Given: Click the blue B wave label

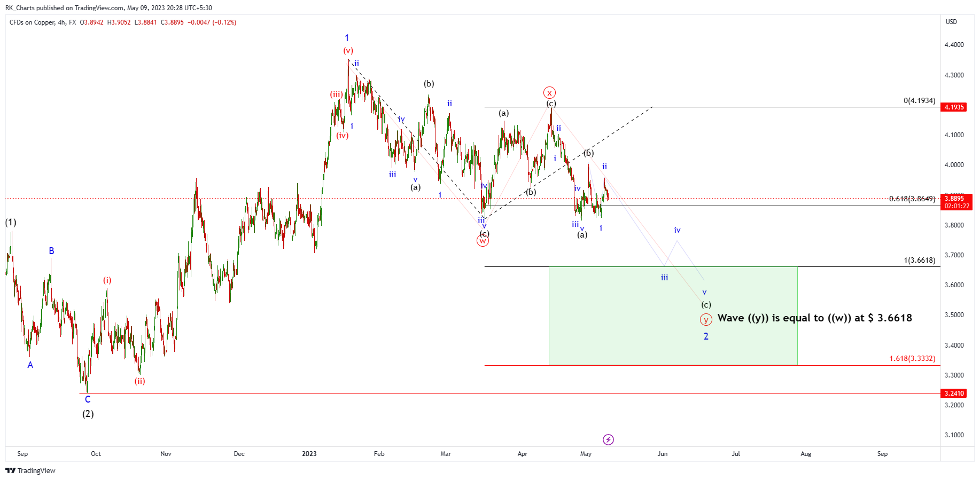Looking at the screenshot, I should click(51, 251).
